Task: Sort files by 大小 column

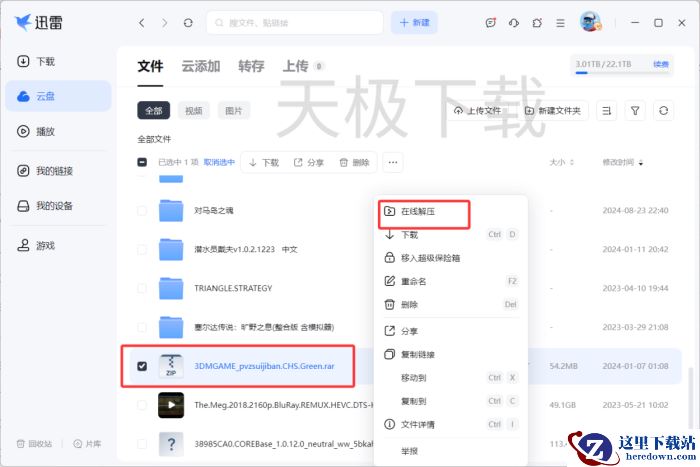Action: tap(562, 162)
